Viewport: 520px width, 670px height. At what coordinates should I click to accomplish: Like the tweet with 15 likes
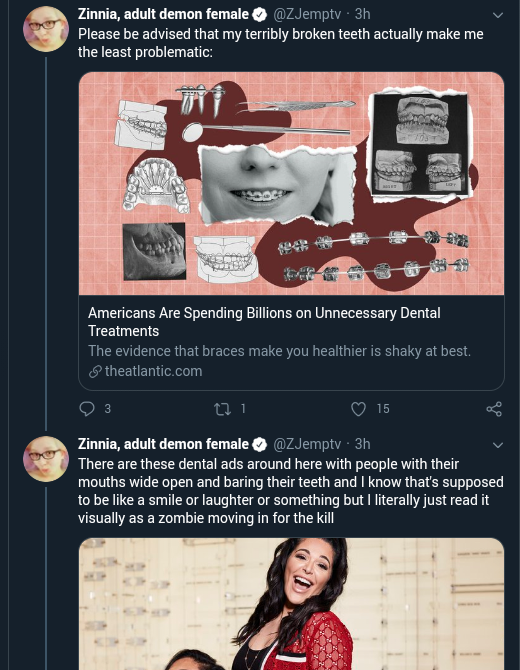point(358,409)
